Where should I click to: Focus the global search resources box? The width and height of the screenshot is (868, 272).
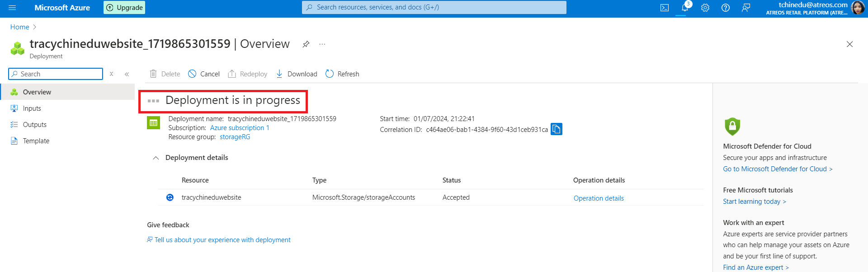tap(434, 7)
